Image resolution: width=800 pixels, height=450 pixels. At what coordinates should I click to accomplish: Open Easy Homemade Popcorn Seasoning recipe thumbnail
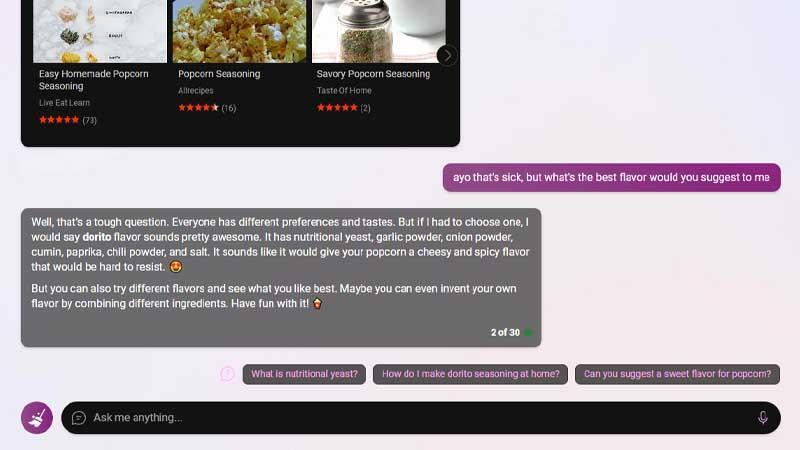[100, 31]
